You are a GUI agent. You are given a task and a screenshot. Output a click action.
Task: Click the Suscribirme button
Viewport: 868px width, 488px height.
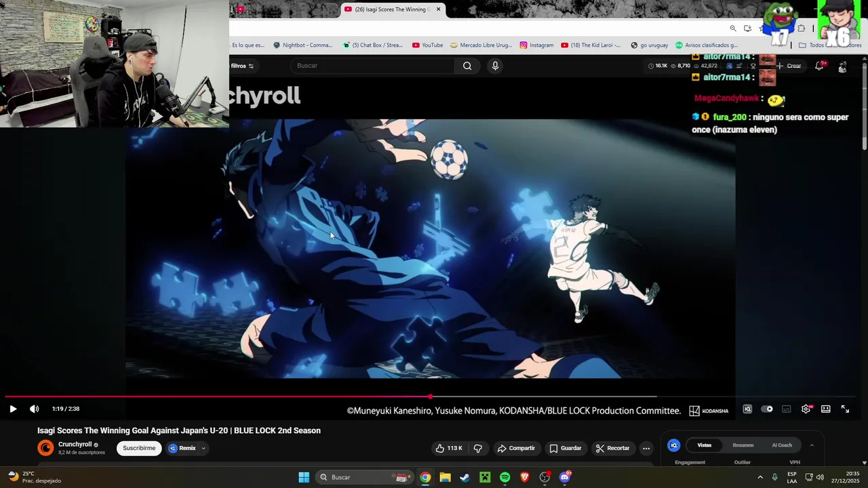pyautogui.click(x=139, y=448)
